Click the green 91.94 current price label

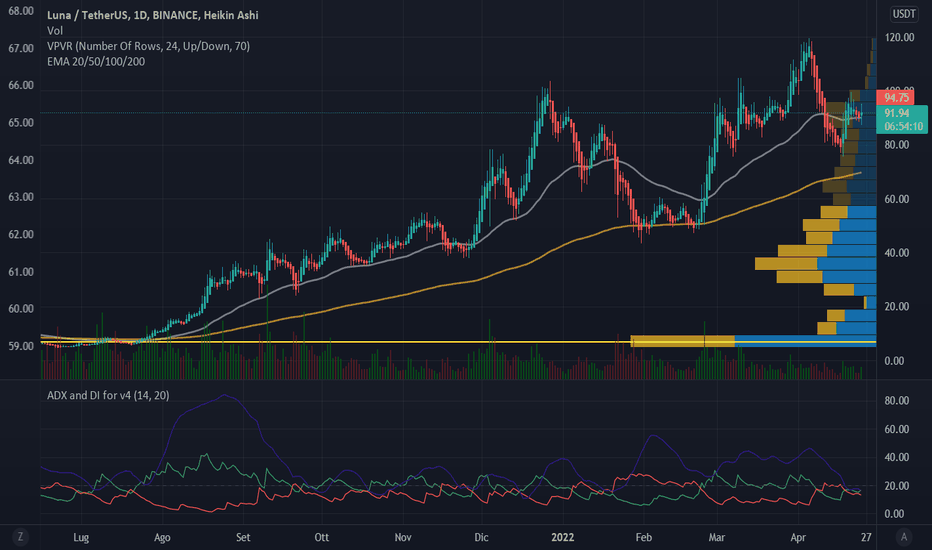pos(896,112)
